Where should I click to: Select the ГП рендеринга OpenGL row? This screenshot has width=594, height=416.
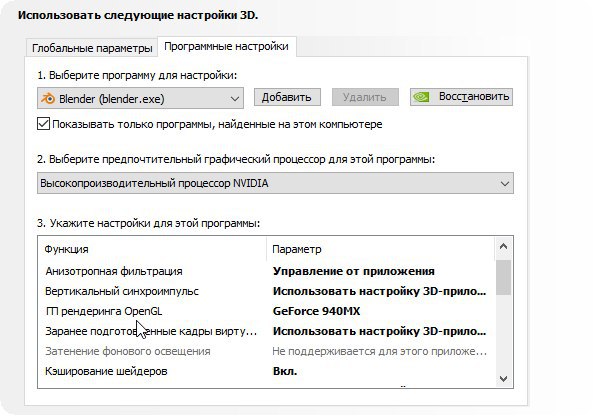266,311
